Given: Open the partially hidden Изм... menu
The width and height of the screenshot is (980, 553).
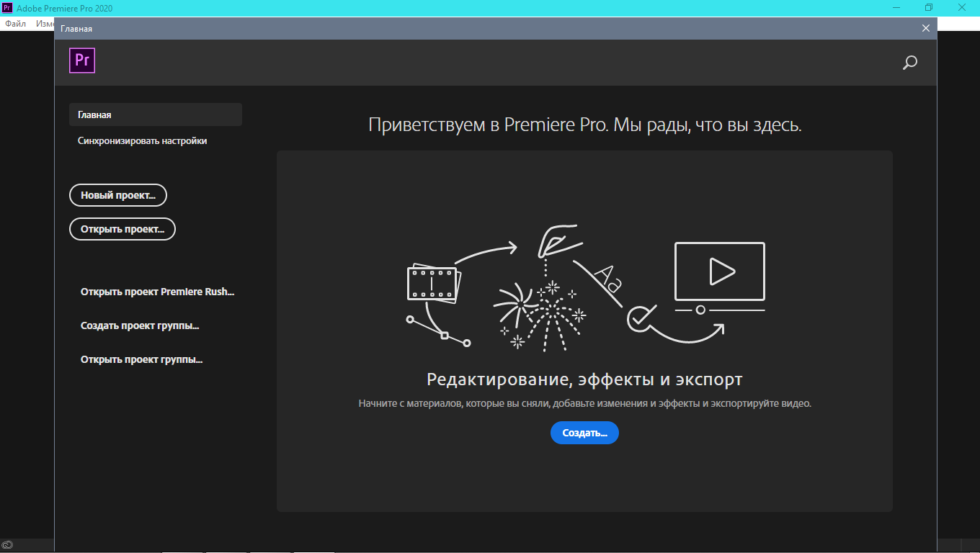Looking at the screenshot, I should [44, 24].
